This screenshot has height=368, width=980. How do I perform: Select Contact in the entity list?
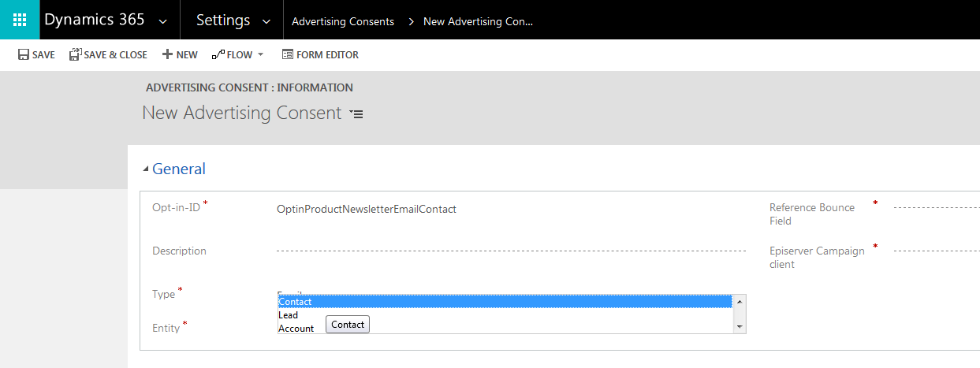pos(505,302)
